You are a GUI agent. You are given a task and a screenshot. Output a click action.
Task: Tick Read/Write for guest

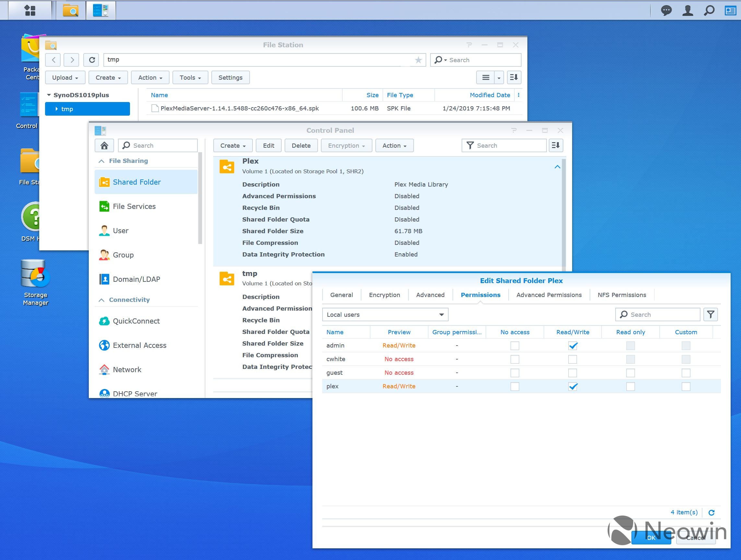click(x=573, y=373)
